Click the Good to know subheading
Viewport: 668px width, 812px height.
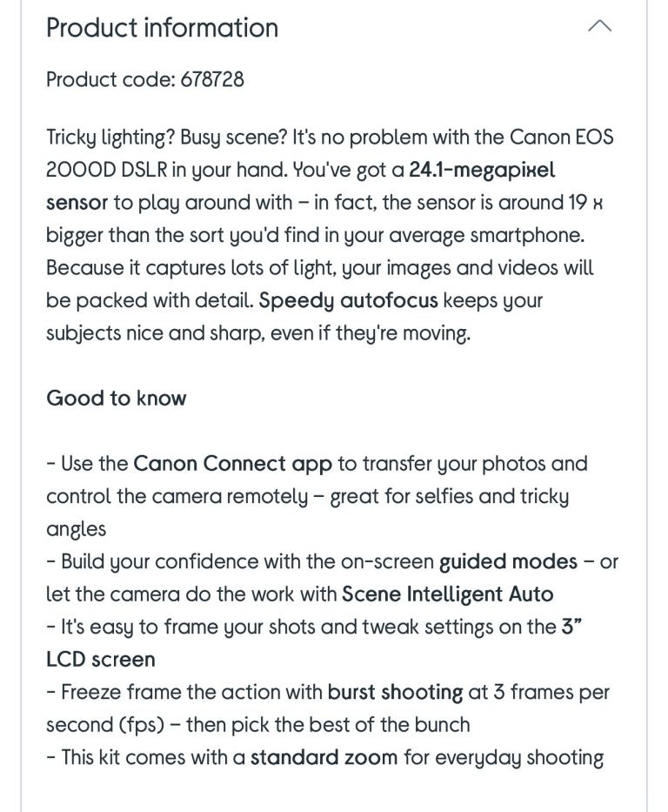click(x=117, y=399)
